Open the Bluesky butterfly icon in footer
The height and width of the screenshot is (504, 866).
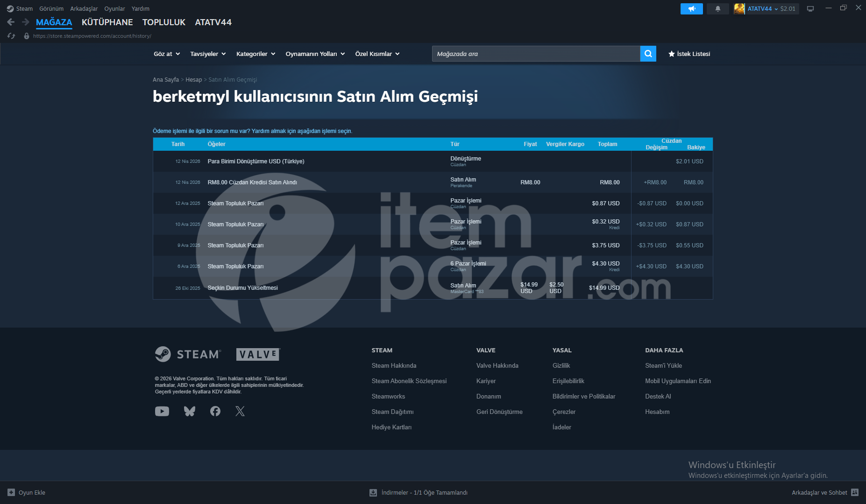pyautogui.click(x=190, y=411)
